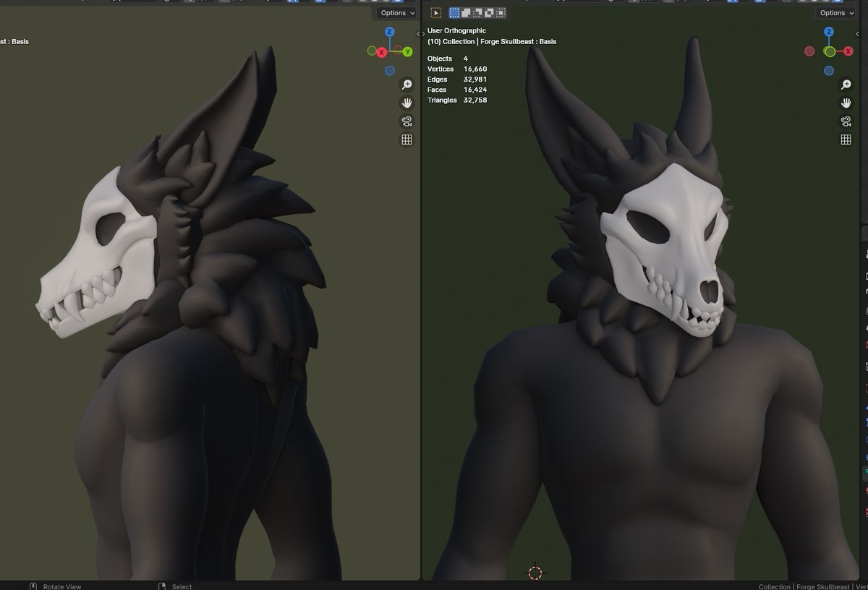Click red X axis in left viewport gizmo

[382, 51]
